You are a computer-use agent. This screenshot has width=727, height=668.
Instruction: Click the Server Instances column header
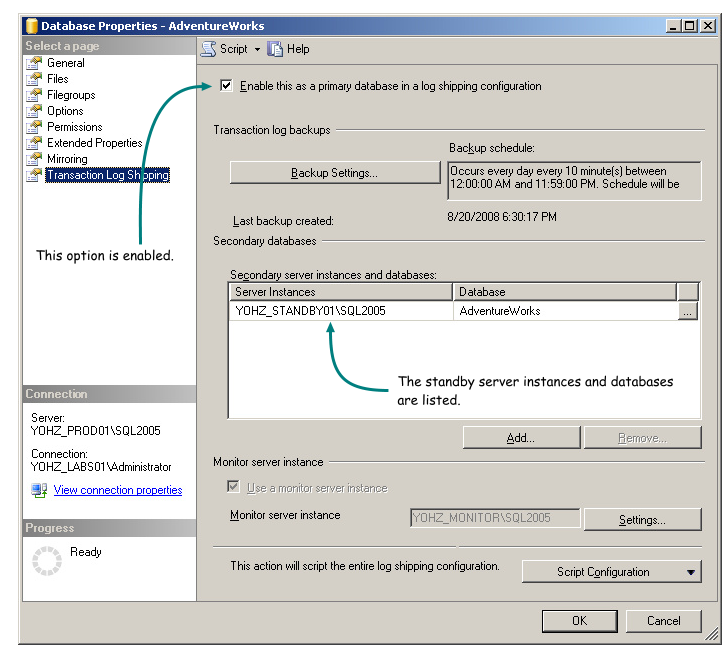(341, 292)
